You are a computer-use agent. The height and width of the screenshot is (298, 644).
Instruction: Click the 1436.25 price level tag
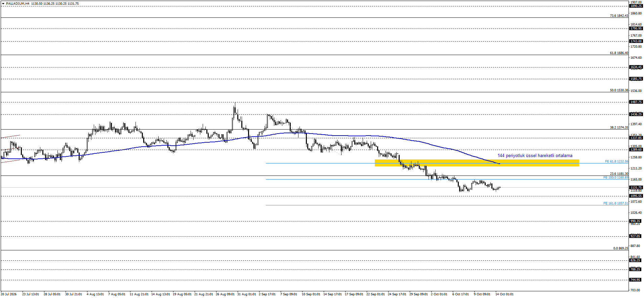point(636,114)
